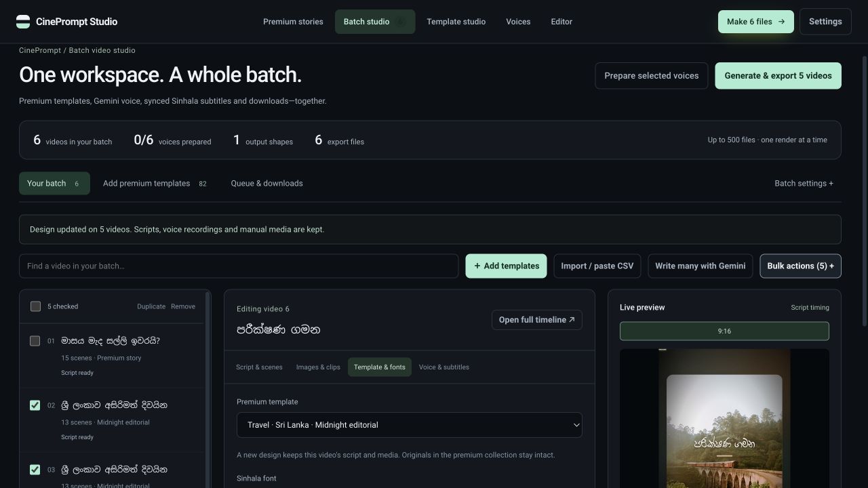The width and height of the screenshot is (868, 488).
Task: Select the Your batch tab
Action: [x=54, y=184]
